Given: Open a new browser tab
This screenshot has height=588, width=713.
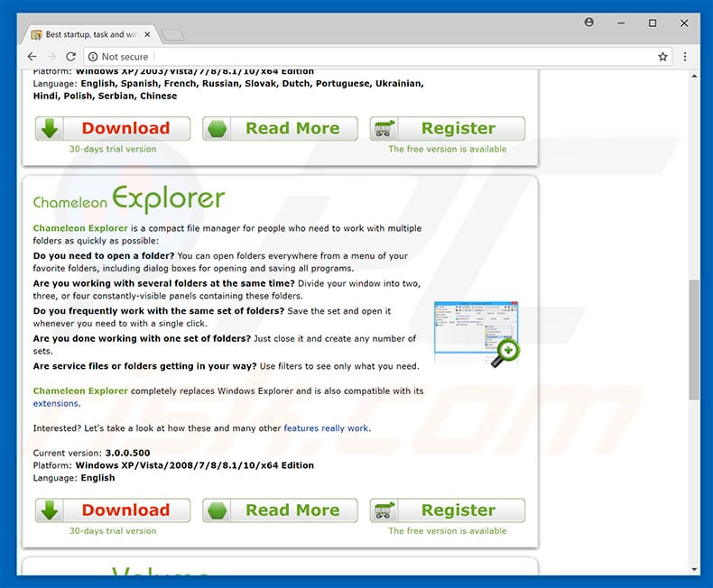Looking at the screenshot, I should point(173,34).
